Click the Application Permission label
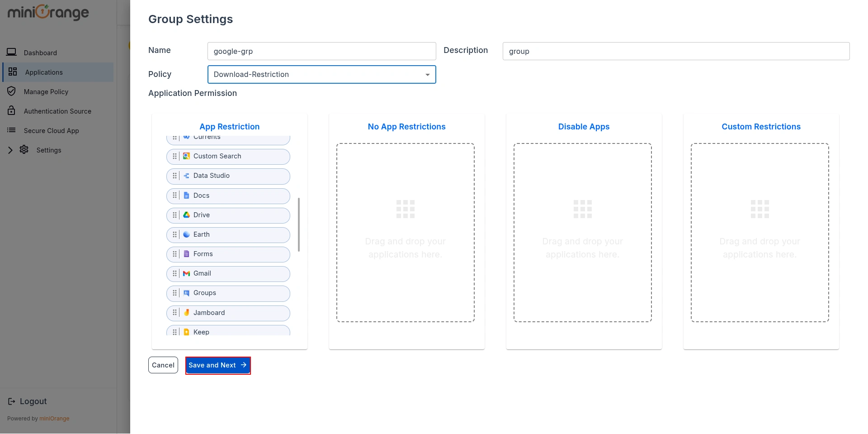The height and width of the screenshot is (434, 868). click(x=193, y=93)
